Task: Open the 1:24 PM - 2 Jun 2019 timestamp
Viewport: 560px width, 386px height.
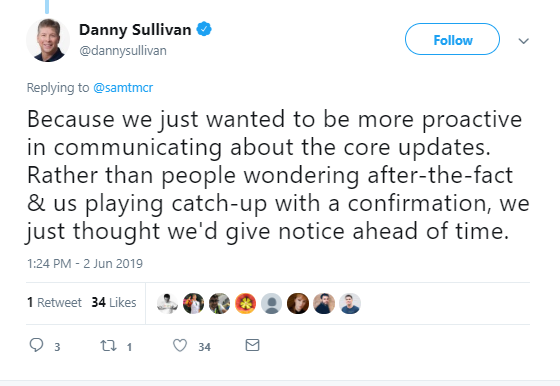Action: click(85, 264)
